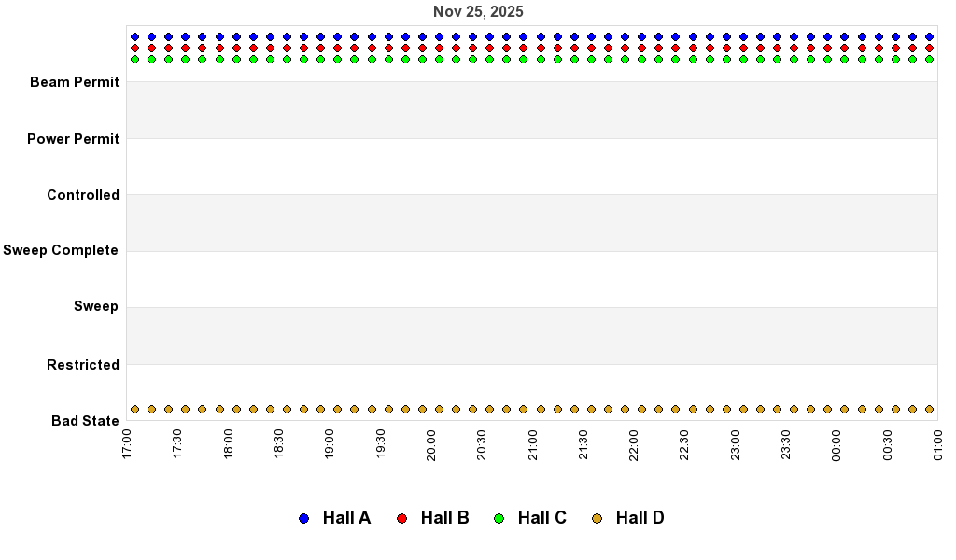Select the 17:00 time axis tick label

[127, 441]
